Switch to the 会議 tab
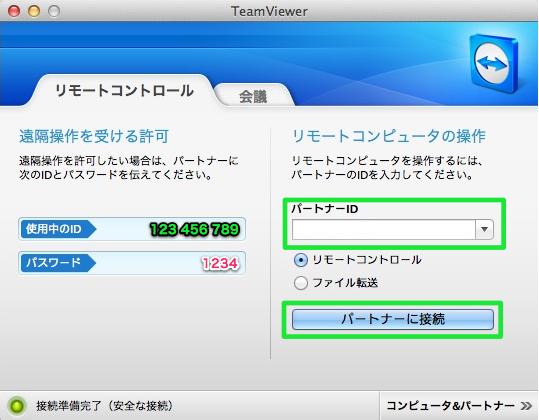The width and height of the screenshot is (539, 420). click(253, 96)
